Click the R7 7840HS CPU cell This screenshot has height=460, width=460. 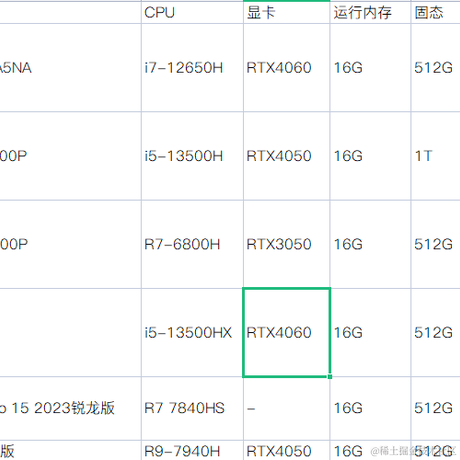pos(192,408)
